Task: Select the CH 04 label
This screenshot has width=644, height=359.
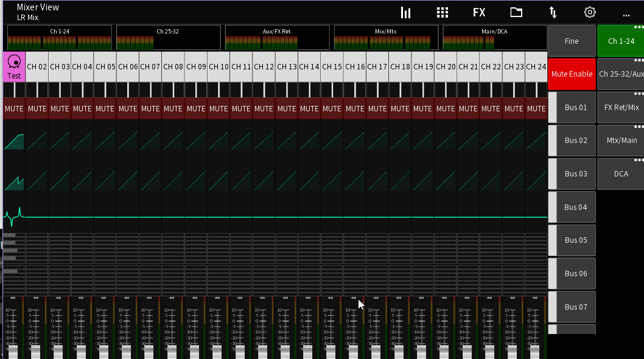Action: tap(82, 66)
